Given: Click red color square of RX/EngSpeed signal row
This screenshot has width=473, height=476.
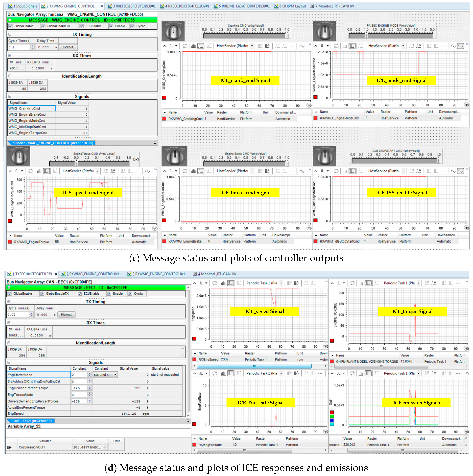Looking at the screenshot, I should (194, 360).
